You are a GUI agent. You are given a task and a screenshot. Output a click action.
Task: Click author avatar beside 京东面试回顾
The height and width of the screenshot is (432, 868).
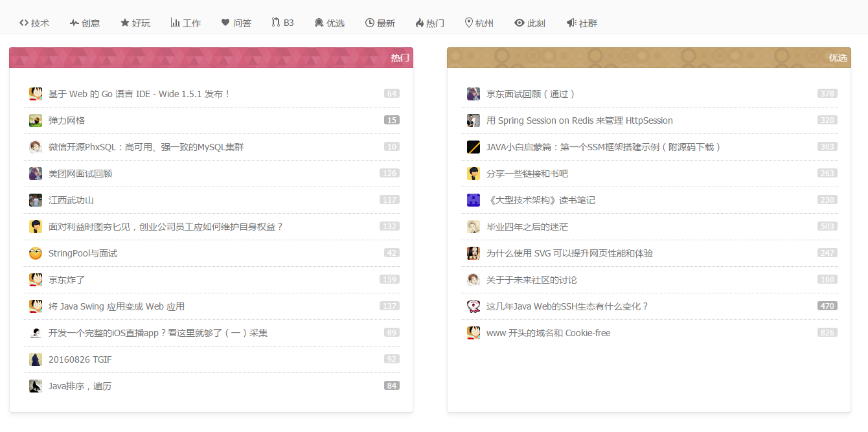coord(474,94)
